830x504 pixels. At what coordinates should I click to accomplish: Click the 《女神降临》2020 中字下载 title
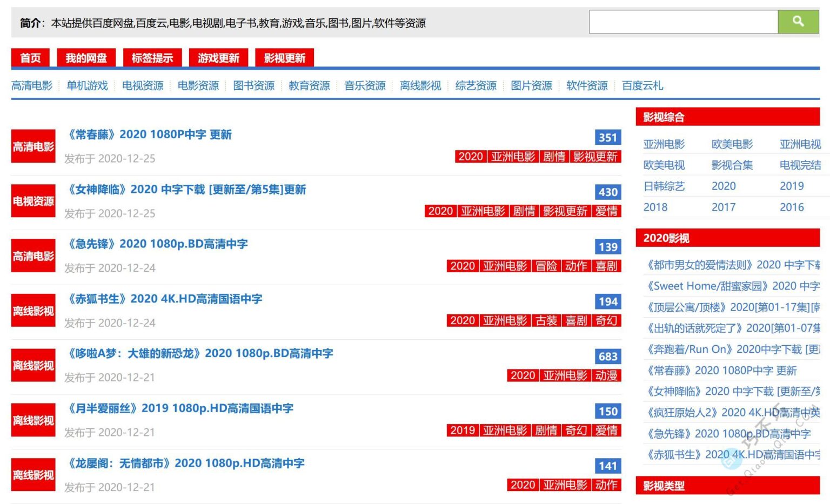click(x=186, y=190)
